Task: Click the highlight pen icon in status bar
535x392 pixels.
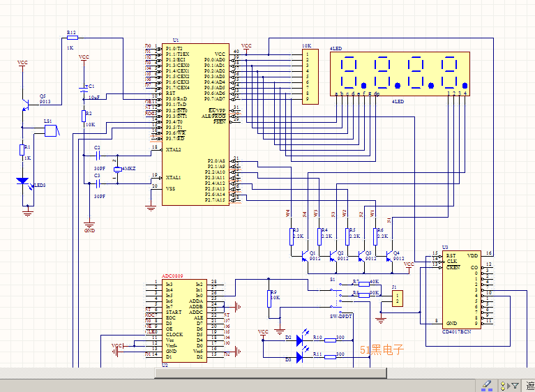Action: [487, 386]
